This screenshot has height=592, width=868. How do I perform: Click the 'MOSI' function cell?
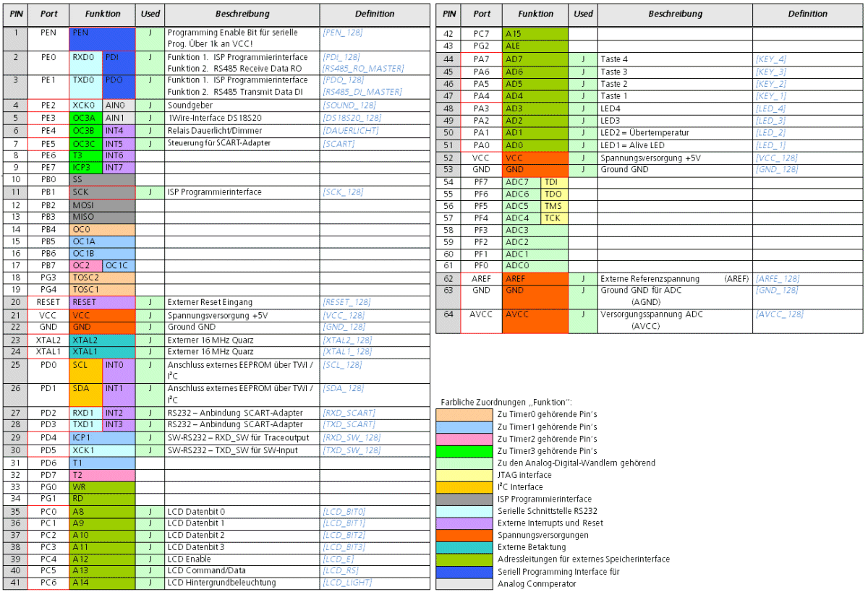[x=102, y=205]
